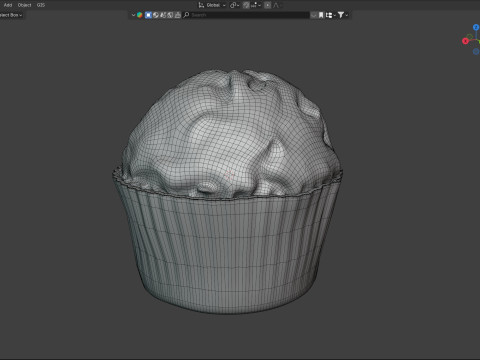Open proportional editing falloff curve options
This screenshot has height=360, width=480.
click(x=276, y=5)
